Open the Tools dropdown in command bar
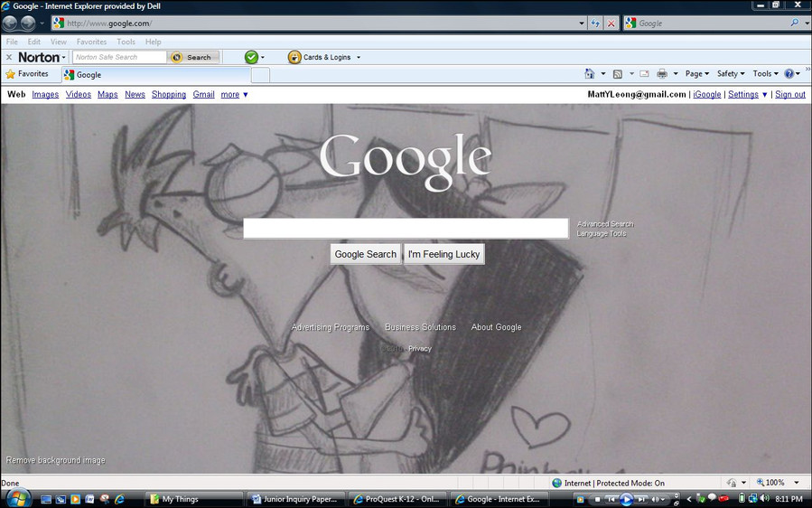Image resolution: width=812 pixels, height=508 pixels. (x=765, y=74)
